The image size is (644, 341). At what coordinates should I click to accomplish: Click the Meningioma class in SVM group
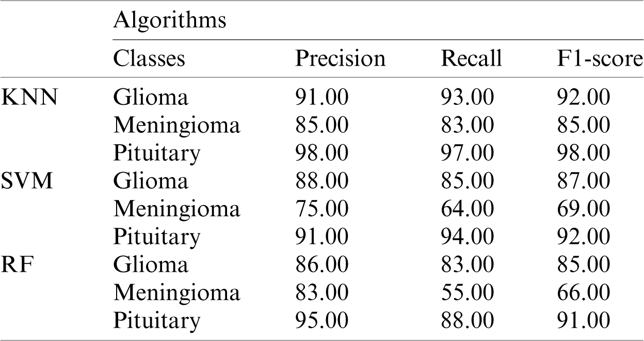(x=177, y=209)
